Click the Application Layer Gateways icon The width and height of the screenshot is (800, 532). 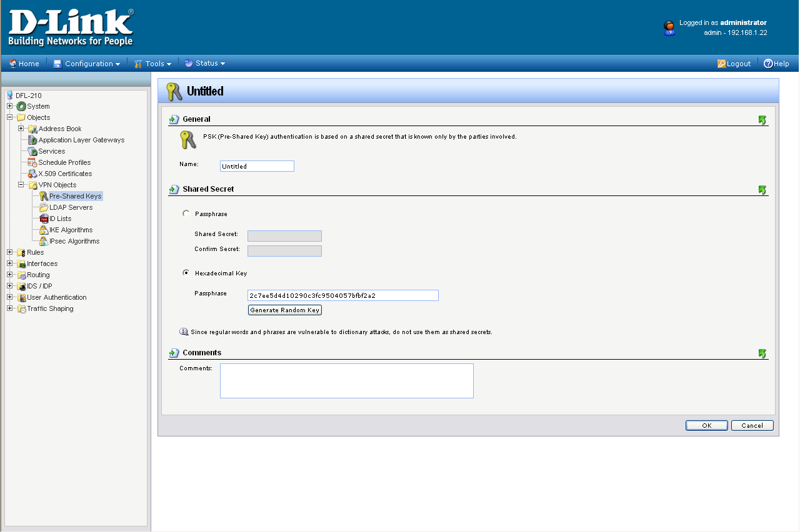tap(32, 140)
